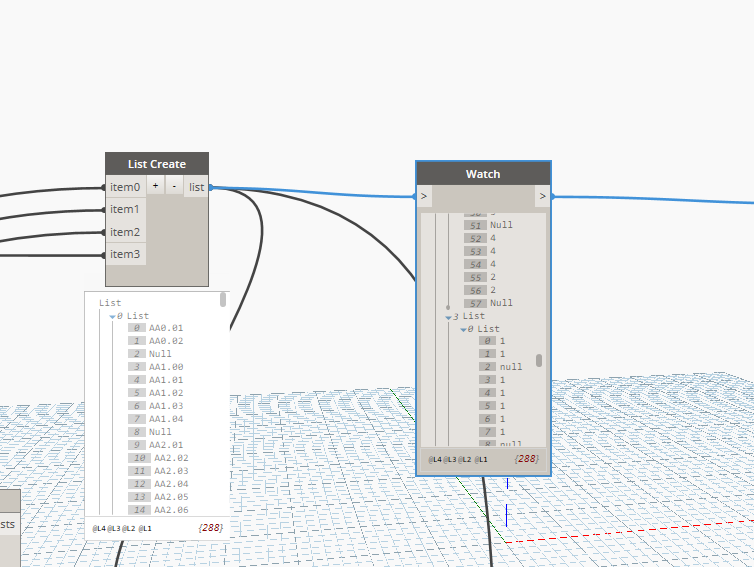The height and width of the screenshot is (567, 754).
Task: Collapse the 0 List in List Create preview
Action: click(112, 316)
